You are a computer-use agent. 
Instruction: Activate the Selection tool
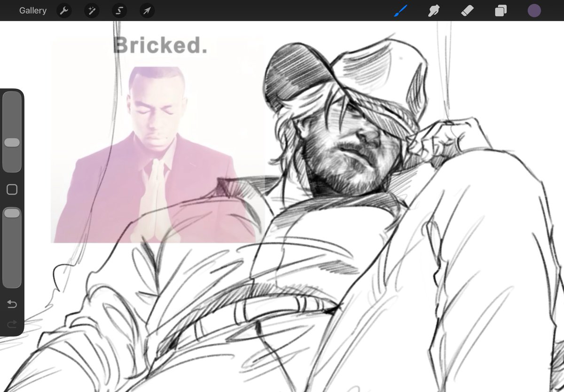coord(119,11)
